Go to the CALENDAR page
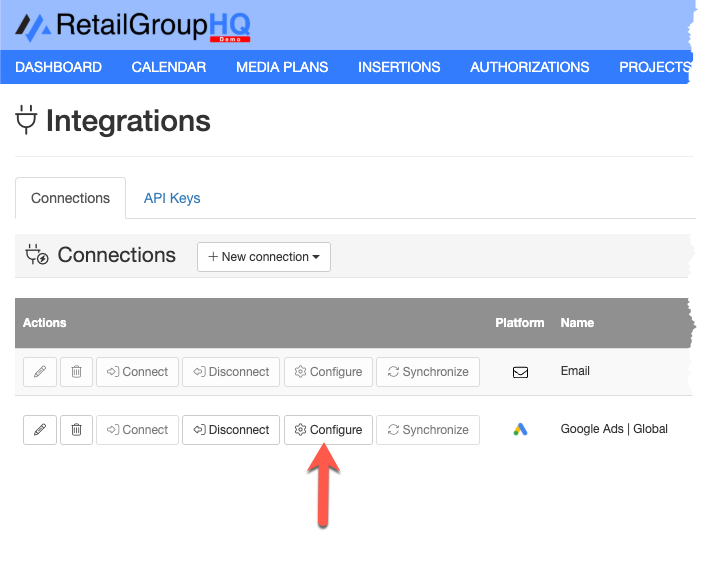Screen dimensions: 722x578 click(169, 67)
